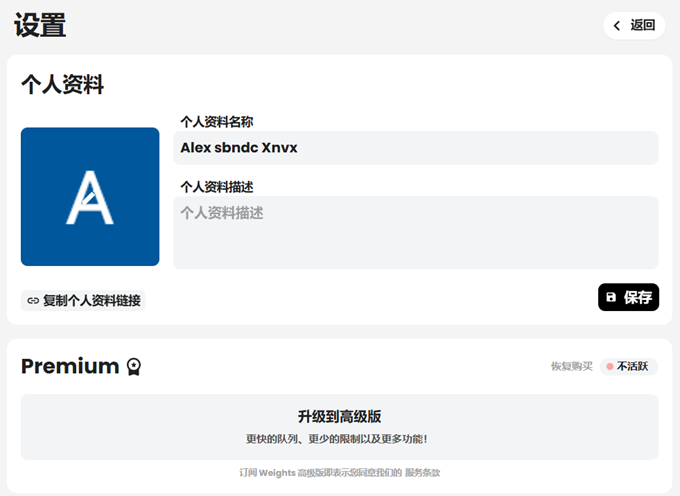Copy profile link via 复制个人资料链接
Viewport: 680px width, 496px height.
click(x=91, y=300)
